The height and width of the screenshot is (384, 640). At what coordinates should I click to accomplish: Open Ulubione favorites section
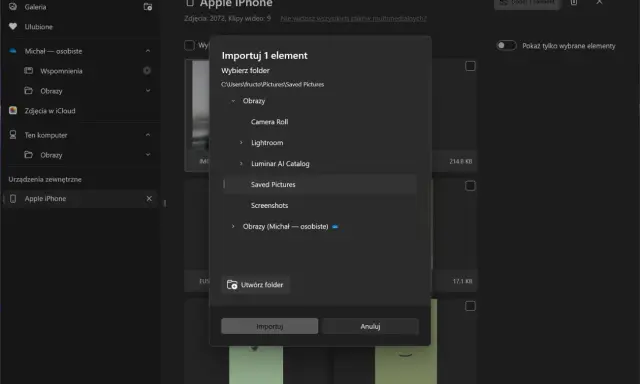coord(39,27)
